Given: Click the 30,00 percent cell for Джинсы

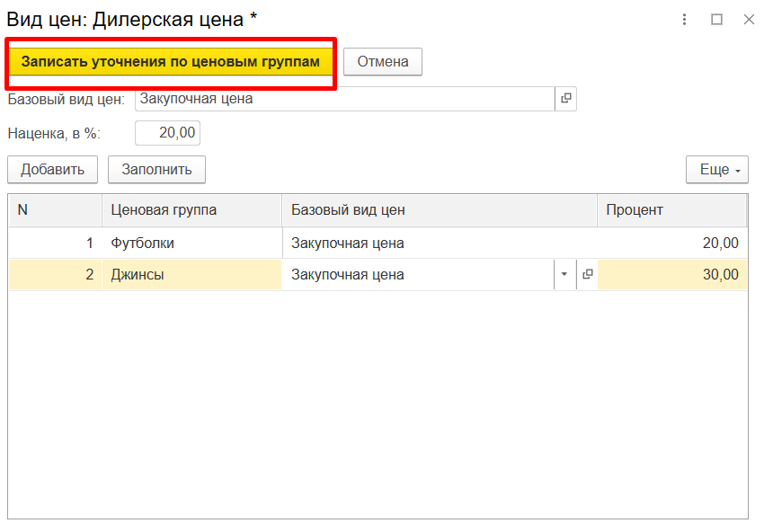Looking at the screenshot, I should click(x=671, y=275).
